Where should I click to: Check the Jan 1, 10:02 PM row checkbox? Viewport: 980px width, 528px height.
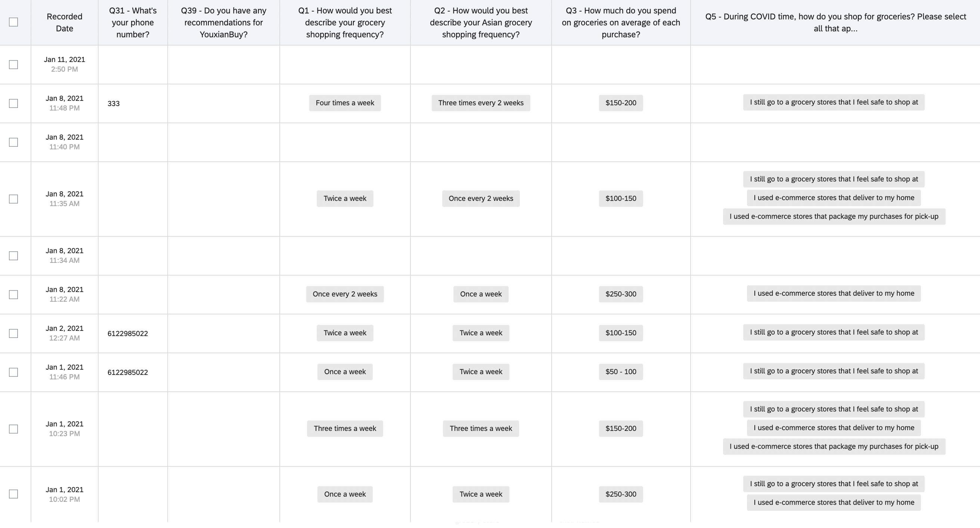coord(13,494)
